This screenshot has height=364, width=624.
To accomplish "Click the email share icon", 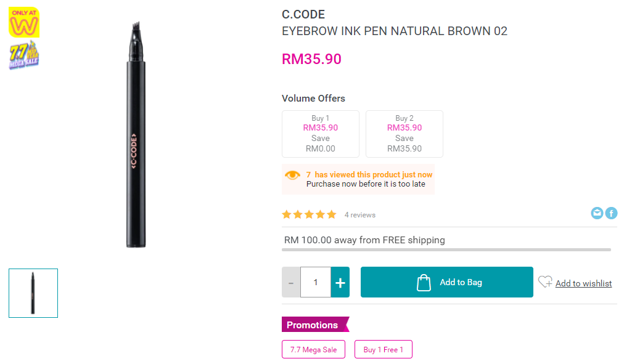I will [x=597, y=213].
